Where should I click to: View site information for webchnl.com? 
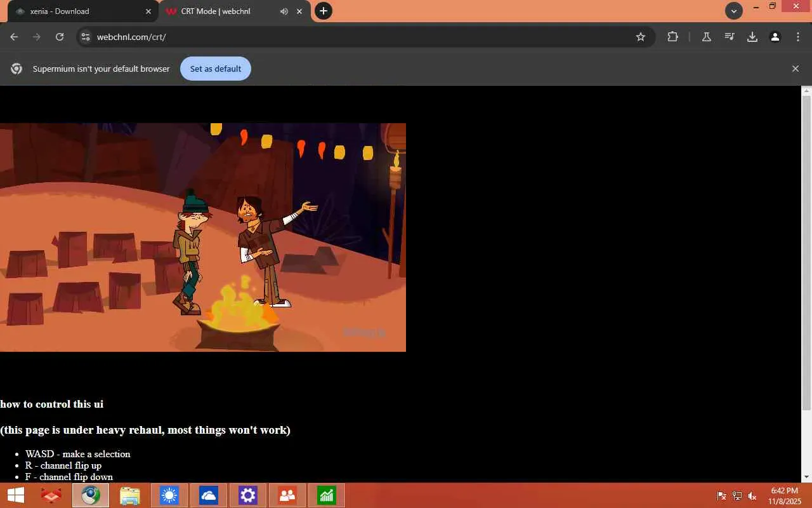coord(86,37)
